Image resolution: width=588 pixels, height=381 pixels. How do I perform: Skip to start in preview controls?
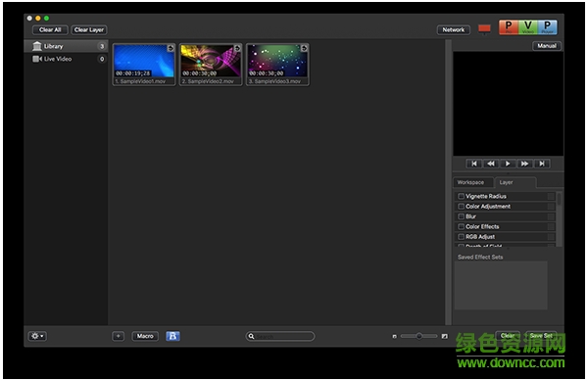pos(474,164)
